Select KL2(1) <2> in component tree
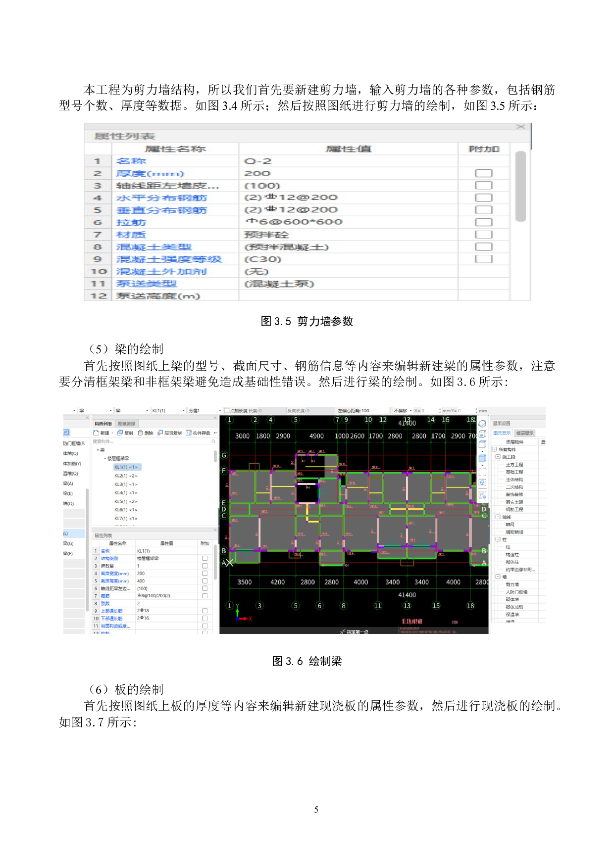This screenshot has width=614, height=868. tap(126, 476)
